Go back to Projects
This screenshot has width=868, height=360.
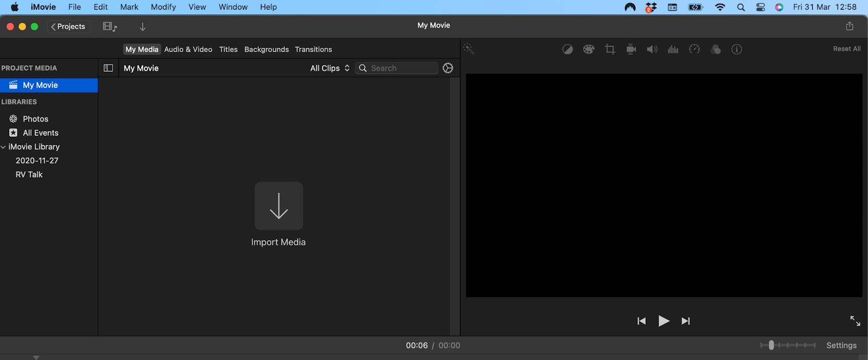[x=68, y=27]
